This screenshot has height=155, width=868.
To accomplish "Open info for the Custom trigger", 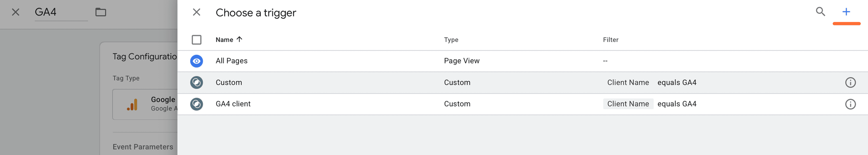I will pos(850,82).
